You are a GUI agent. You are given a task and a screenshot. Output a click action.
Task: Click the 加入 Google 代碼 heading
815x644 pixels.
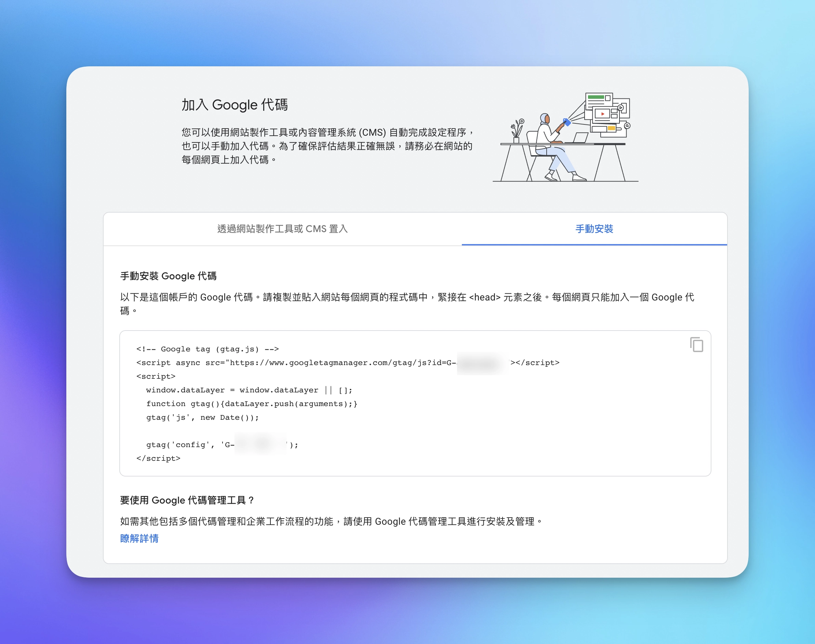pos(235,105)
